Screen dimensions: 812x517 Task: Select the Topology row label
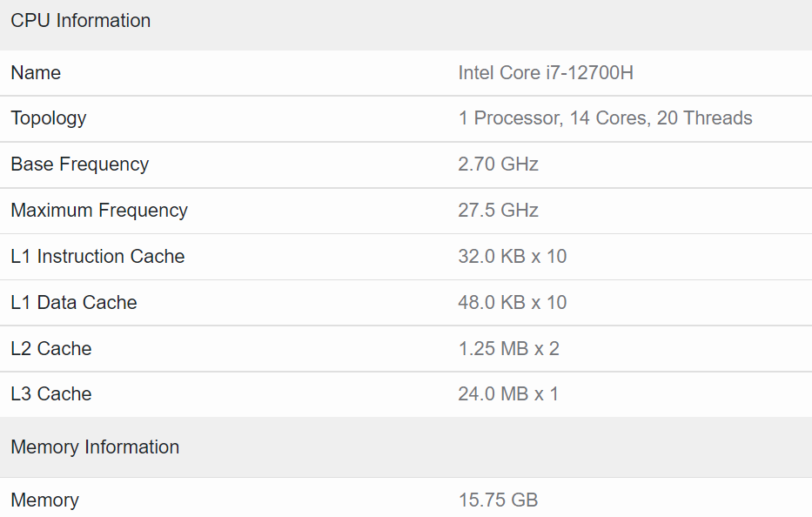(x=49, y=118)
